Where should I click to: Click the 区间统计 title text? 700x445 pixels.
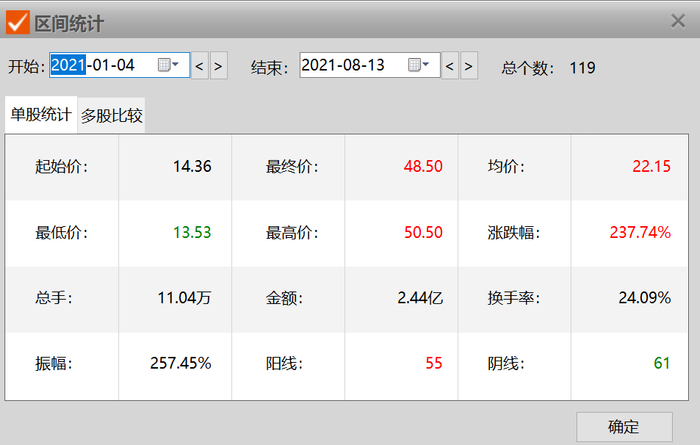coord(69,24)
